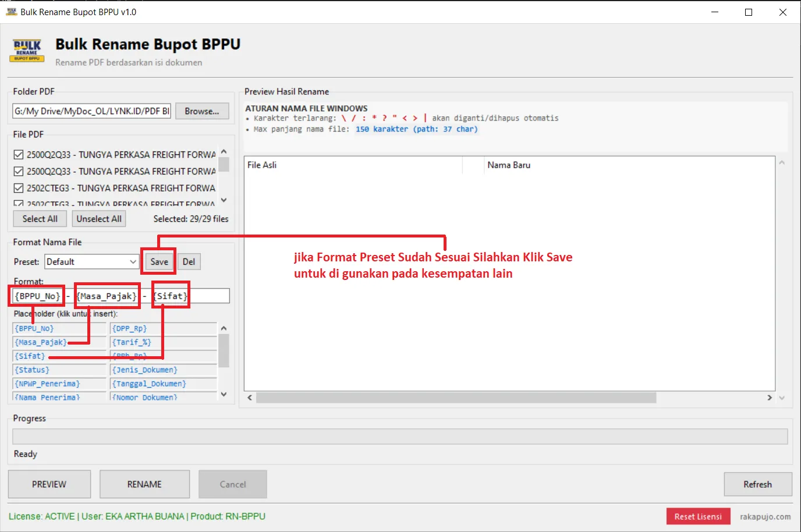Screen dimensions: 801x532
Task: Click the Folder PDF path field
Action: [x=92, y=111]
